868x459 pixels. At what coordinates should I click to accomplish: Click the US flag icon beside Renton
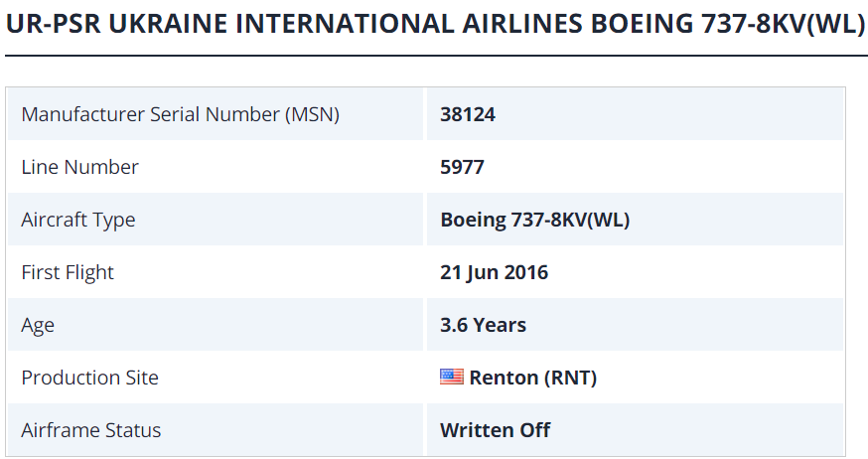452,378
